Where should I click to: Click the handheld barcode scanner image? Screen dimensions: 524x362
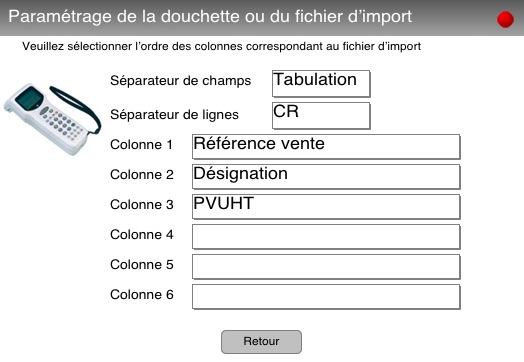point(52,120)
